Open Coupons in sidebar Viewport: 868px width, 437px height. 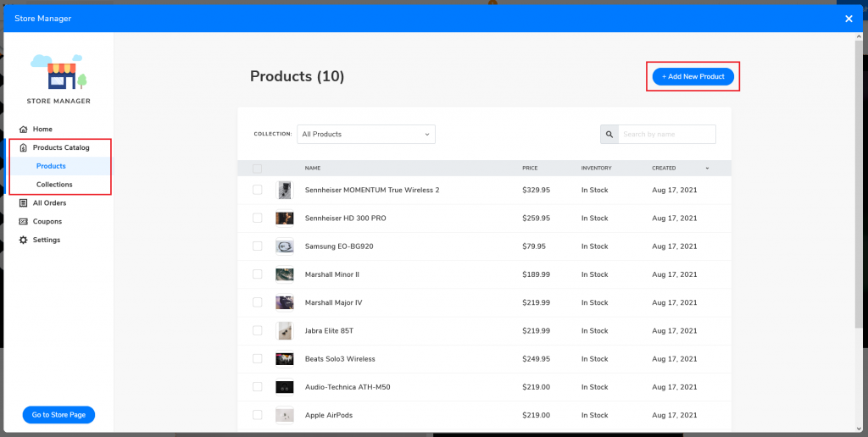click(x=47, y=221)
